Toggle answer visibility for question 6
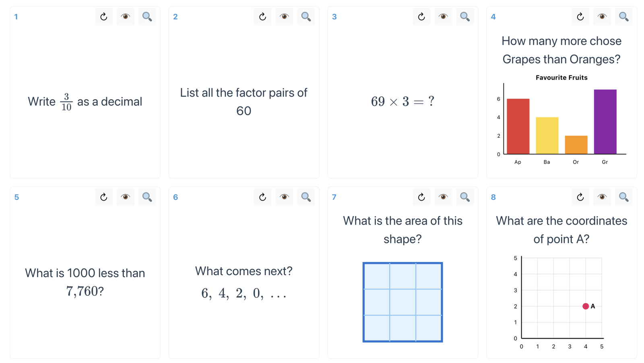 pos(284,197)
